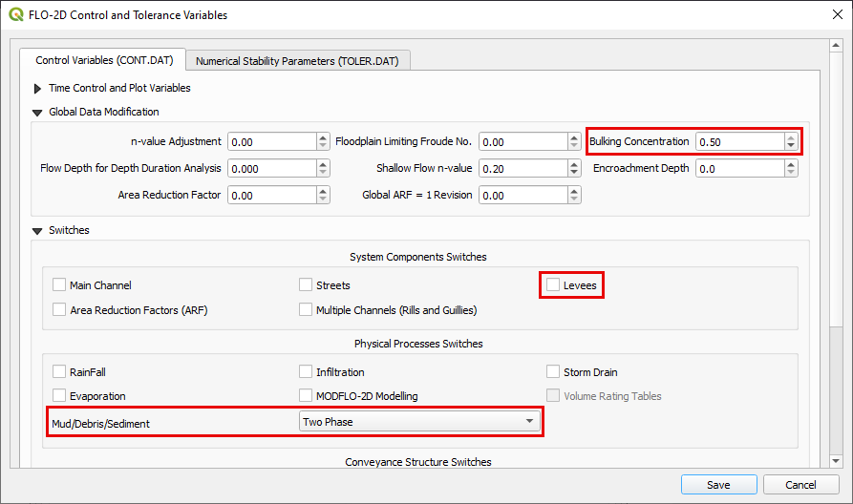This screenshot has width=853, height=504.
Task: Toggle the Levees checkbox
Action: tap(553, 284)
